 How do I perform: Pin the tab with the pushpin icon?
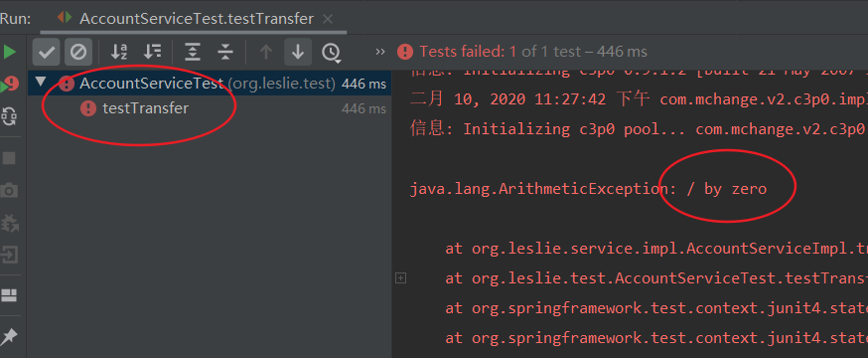[x=9, y=336]
